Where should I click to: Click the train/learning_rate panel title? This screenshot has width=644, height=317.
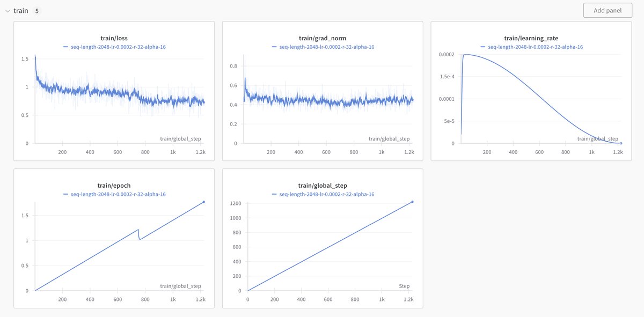(531, 38)
